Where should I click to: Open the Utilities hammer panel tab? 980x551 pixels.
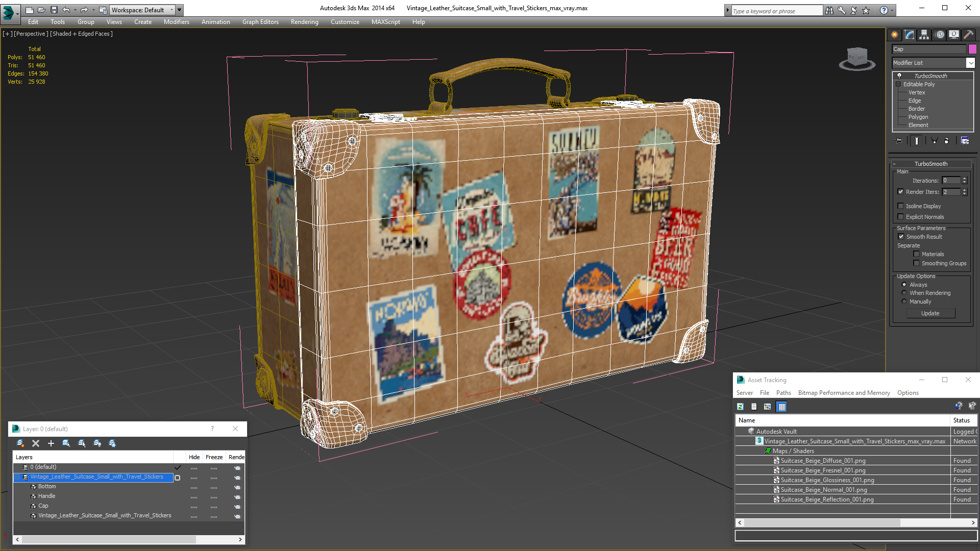click(x=968, y=35)
